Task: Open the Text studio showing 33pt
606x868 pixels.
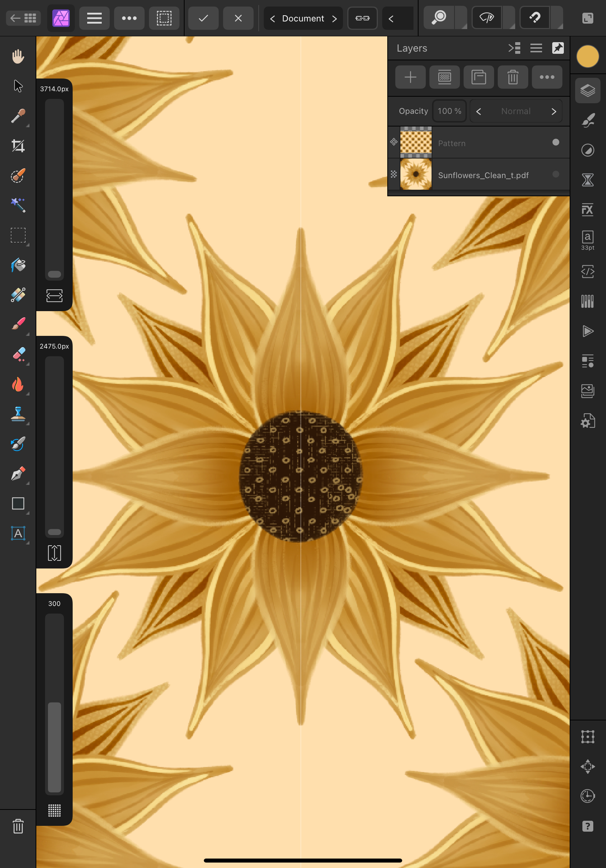Action: coord(587,240)
